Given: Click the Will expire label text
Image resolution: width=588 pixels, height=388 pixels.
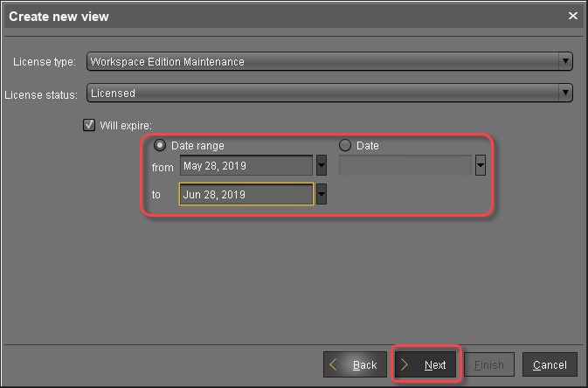Looking at the screenshot, I should (x=126, y=125).
